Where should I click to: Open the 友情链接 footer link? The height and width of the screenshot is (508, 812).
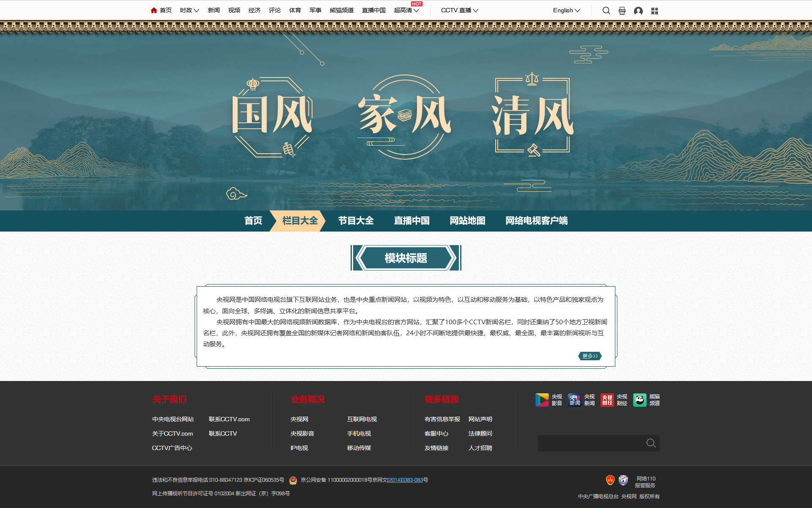(436, 448)
